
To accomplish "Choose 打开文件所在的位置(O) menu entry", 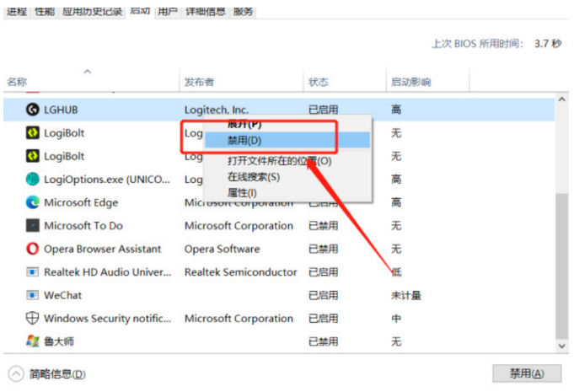I will tap(279, 161).
